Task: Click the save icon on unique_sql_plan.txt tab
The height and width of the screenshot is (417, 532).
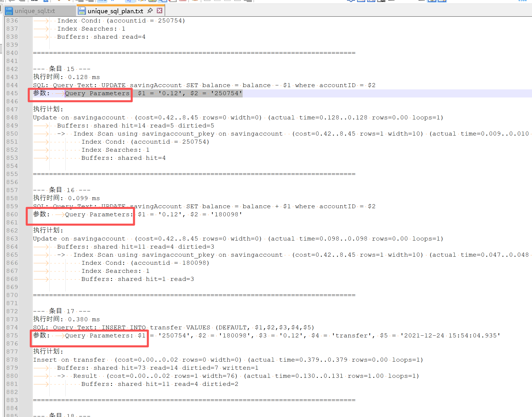Action: point(82,11)
